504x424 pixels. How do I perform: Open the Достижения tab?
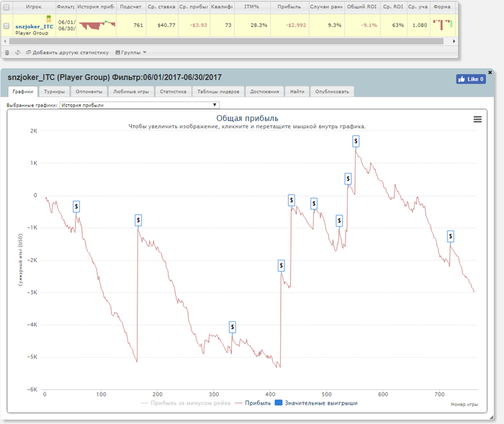(264, 91)
